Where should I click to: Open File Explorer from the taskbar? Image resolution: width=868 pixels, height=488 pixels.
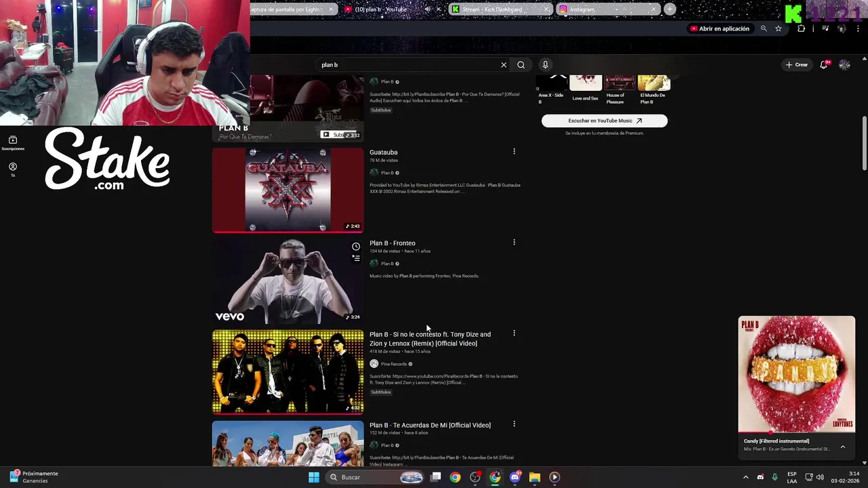534,477
